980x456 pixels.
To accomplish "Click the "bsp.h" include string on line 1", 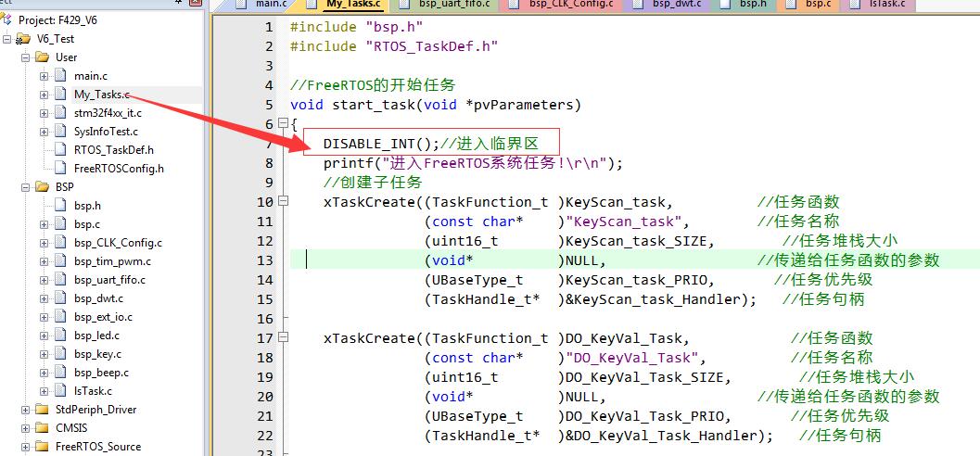I will click(x=394, y=27).
